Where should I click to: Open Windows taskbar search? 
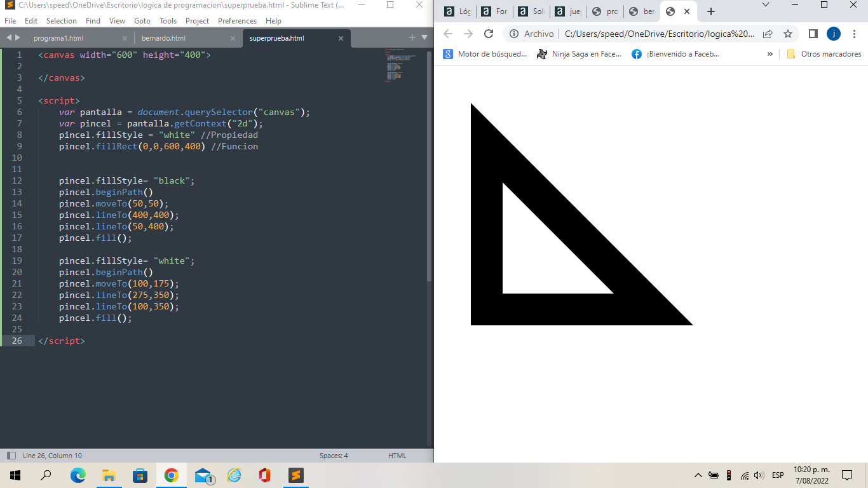pyautogui.click(x=46, y=475)
